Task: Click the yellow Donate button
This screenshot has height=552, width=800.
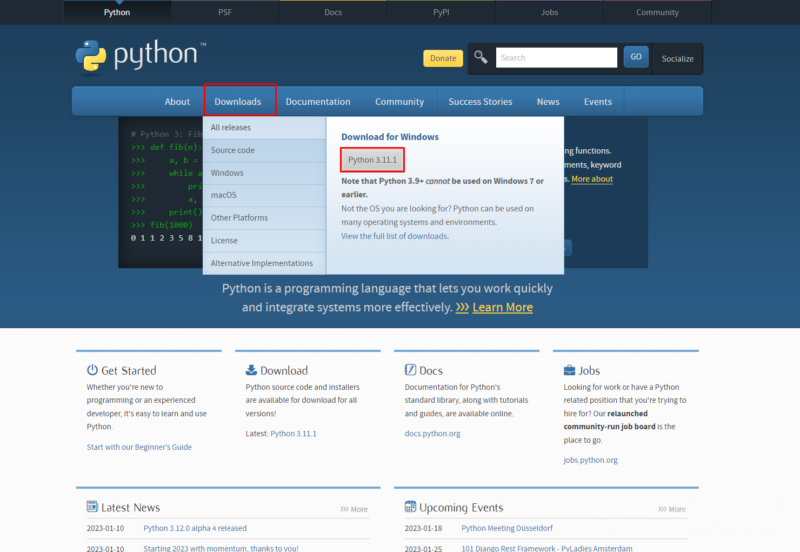Action: click(443, 58)
